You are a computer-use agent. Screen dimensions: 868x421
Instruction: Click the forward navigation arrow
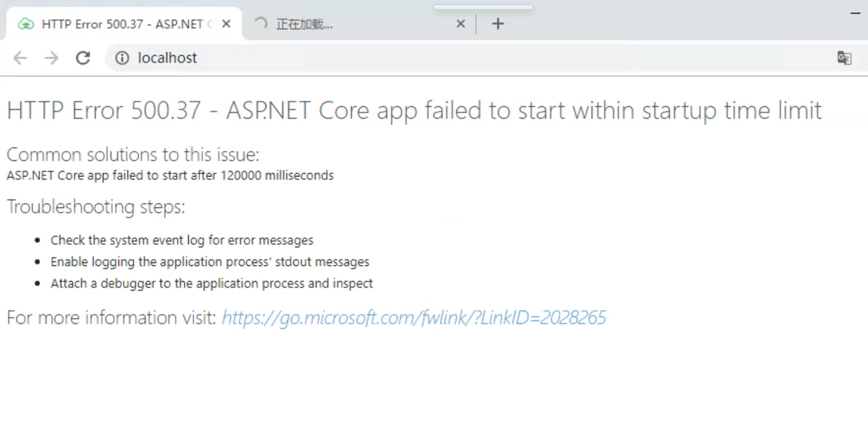(x=51, y=58)
